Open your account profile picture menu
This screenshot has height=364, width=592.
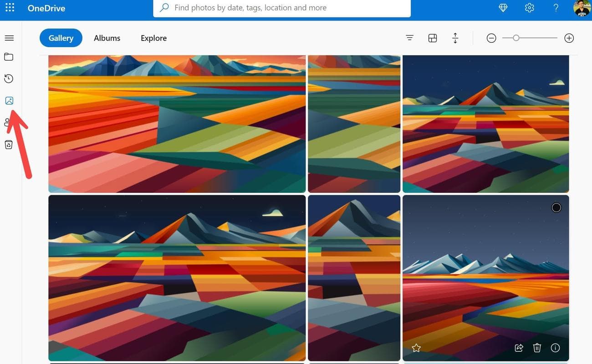point(582,7)
